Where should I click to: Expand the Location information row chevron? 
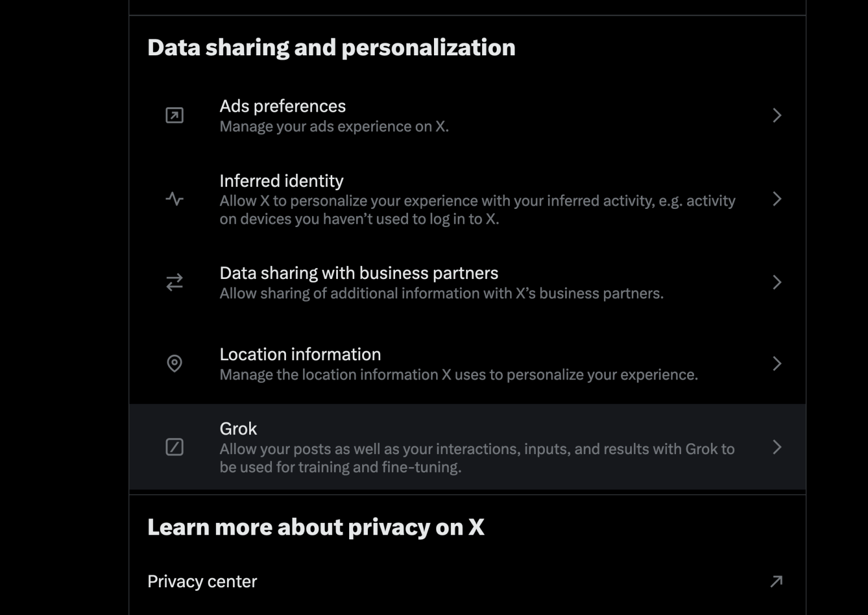point(776,364)
